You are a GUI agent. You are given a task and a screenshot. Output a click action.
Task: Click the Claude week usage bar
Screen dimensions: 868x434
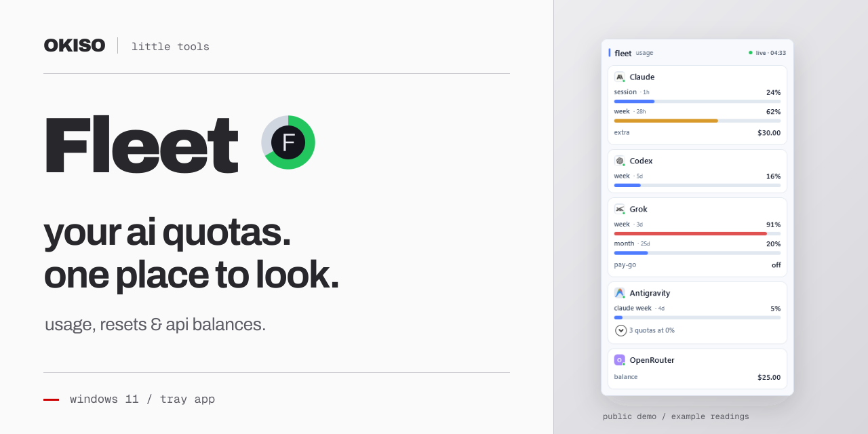[x=697, y=121]
